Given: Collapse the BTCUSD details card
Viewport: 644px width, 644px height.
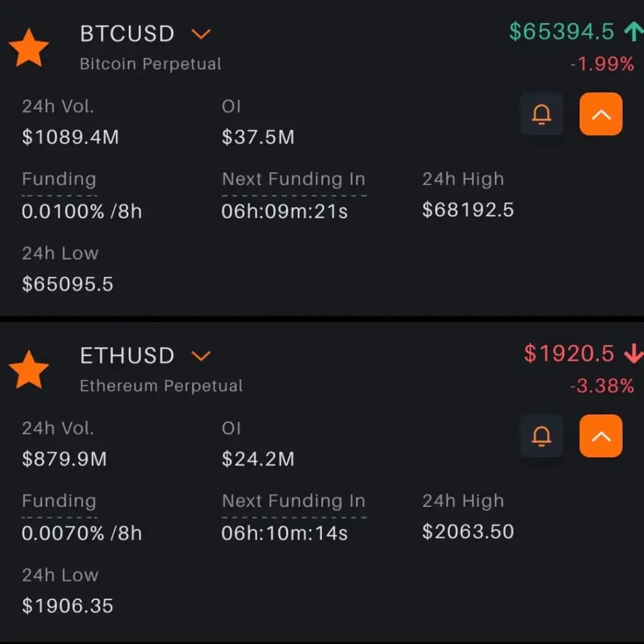Looking at the screenshot, I should [601, 114].
